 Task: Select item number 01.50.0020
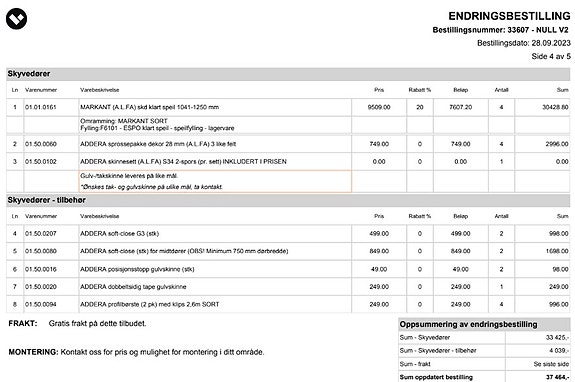(x=41, y=287)
